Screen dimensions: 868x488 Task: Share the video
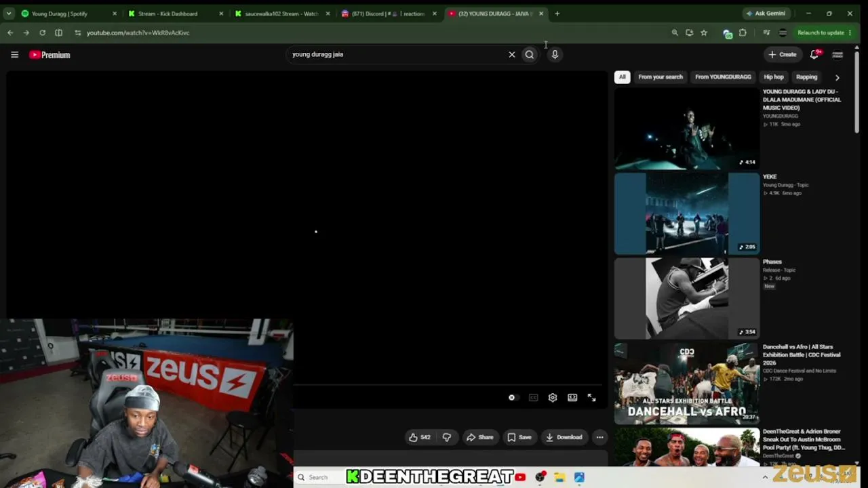479,437
